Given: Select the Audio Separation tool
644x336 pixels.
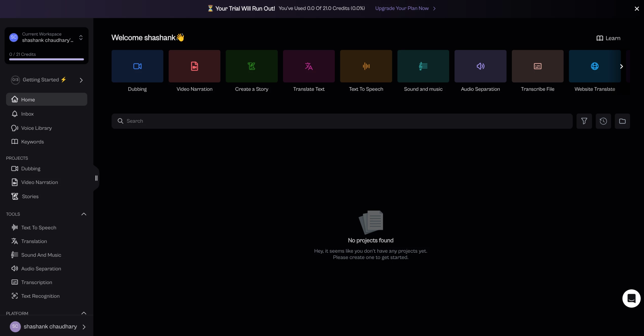Looking at the screenshot, I should [480, 66].
